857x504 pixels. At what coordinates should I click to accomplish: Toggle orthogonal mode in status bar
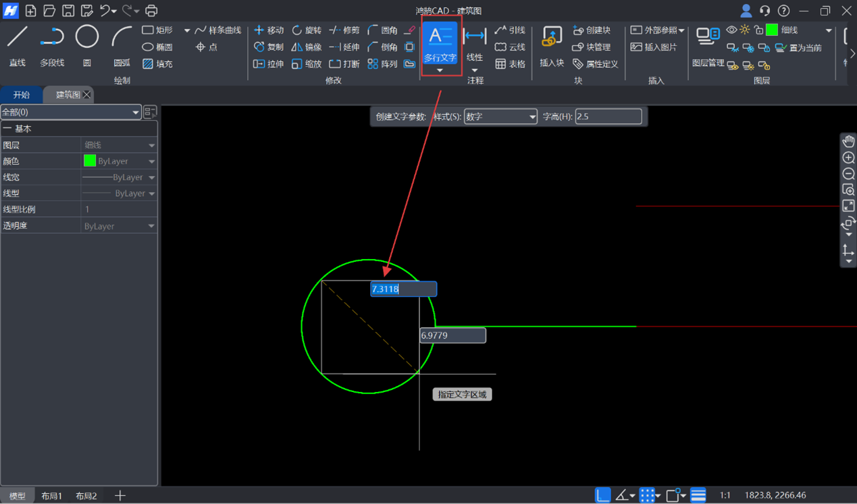(x=602, y=496)
